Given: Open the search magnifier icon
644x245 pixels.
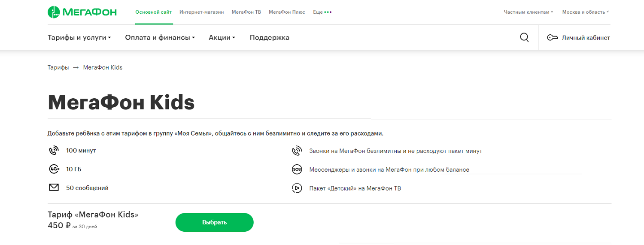Looking at the screenshot, I should click(x=524, y=37).
